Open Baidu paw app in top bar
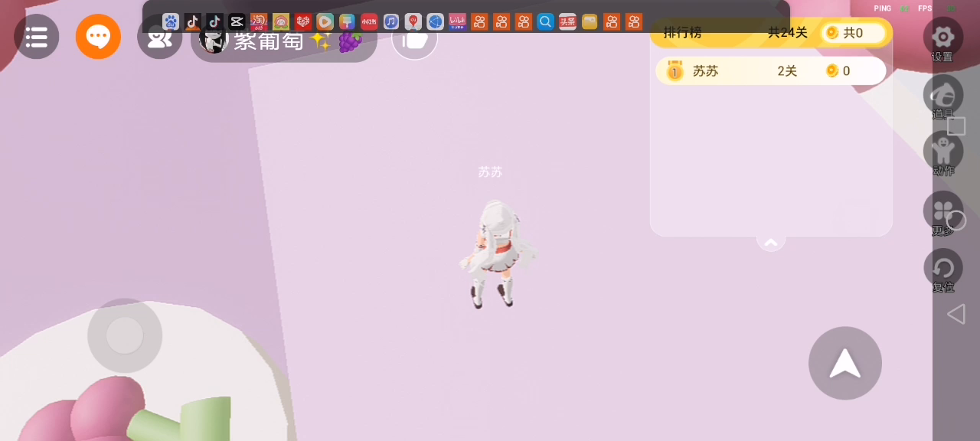This screenshot has height=441, width=980. 171,21
